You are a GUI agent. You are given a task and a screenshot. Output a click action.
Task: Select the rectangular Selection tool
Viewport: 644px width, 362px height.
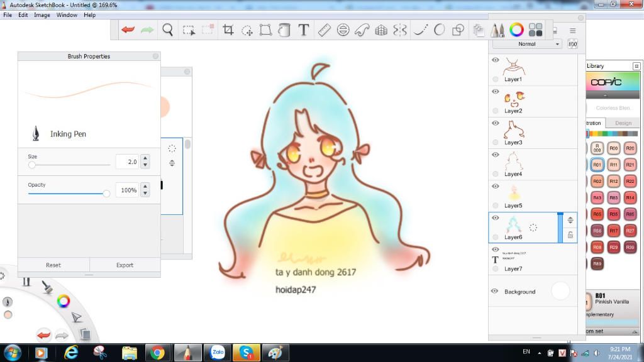189,30
